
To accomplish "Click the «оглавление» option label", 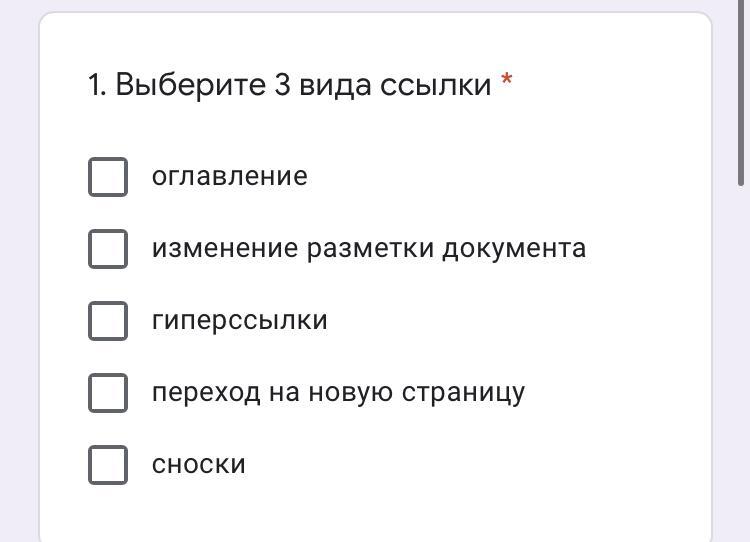I will [229, 177].
